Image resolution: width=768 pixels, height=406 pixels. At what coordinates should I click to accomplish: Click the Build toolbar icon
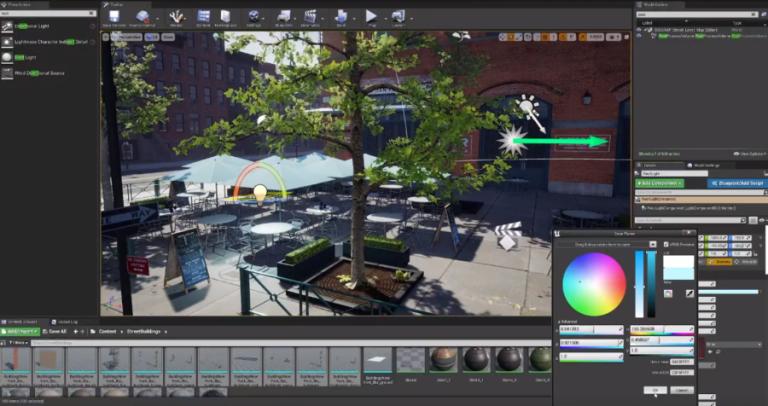[341, 17]
